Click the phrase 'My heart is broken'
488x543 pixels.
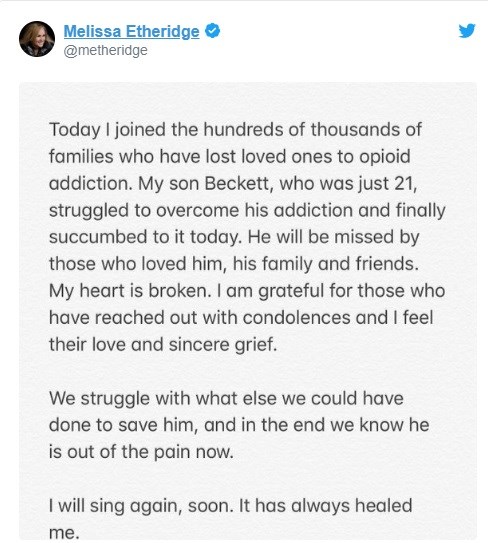click(130, 291)
